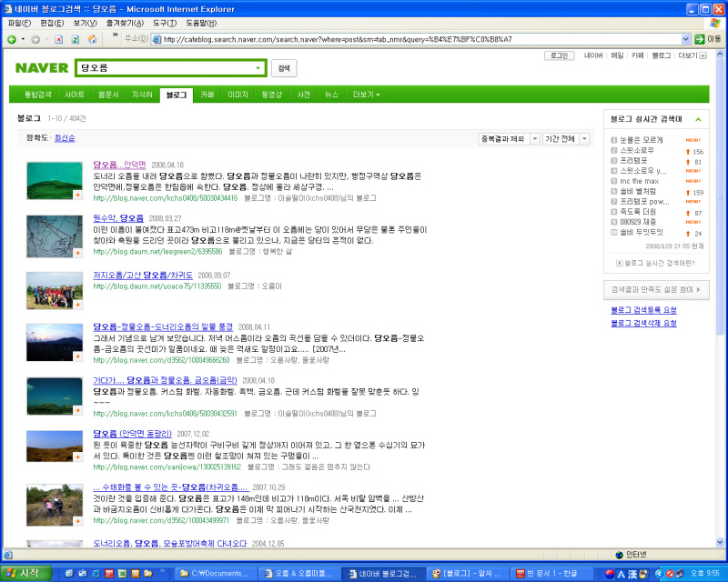This screenshot has width=728, height=582.
Task: Open the 블로그 검색등록 요청 link
Action: coord(643,310)
